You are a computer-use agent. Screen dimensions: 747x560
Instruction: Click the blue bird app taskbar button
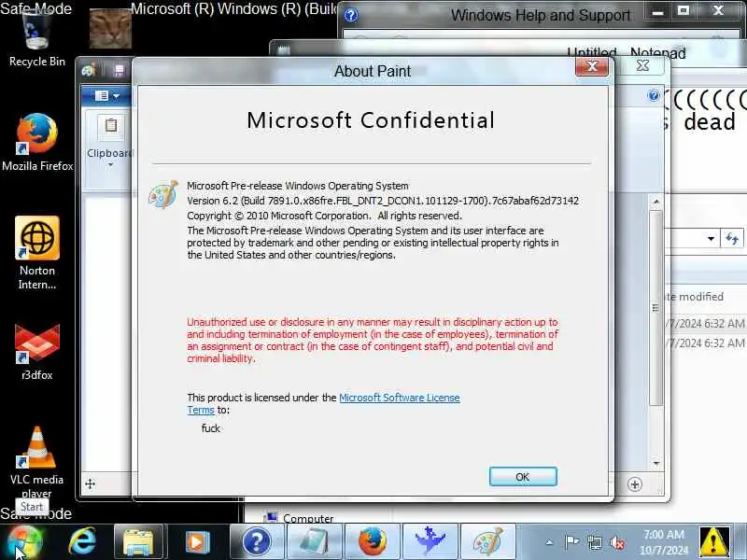pyautogui.click(x=430, y=542)
